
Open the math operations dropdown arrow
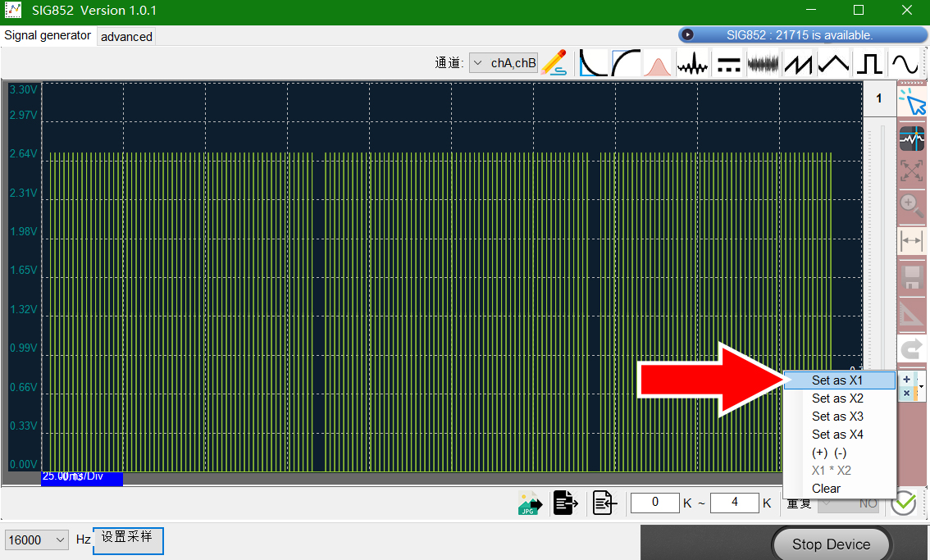[921, 386]
